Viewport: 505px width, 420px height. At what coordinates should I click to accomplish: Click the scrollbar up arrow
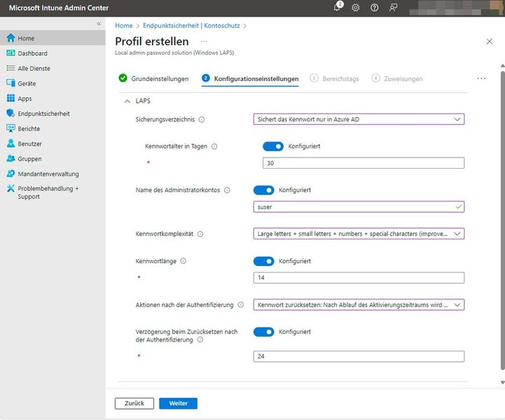coord(502,66)
